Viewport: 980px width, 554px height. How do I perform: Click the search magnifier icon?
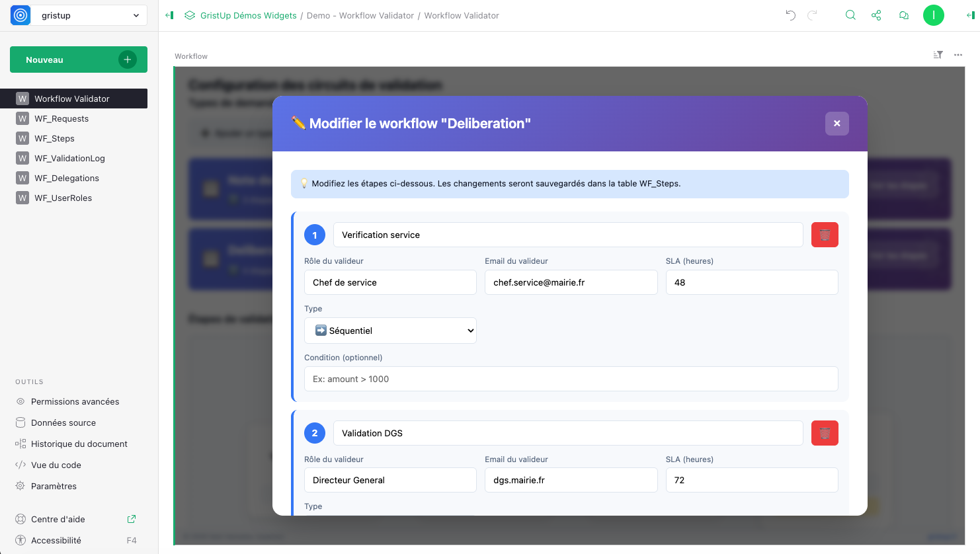(x=850, y=15)
